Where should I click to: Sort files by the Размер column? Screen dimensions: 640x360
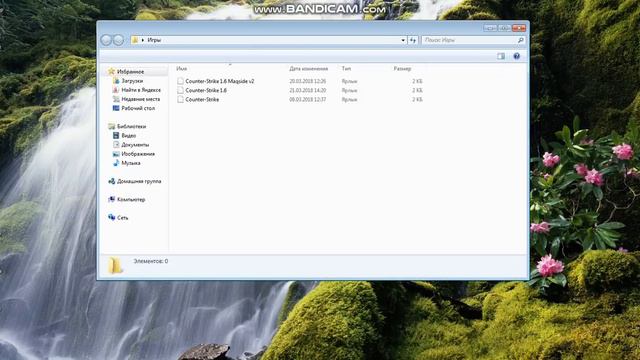[402, 69]
